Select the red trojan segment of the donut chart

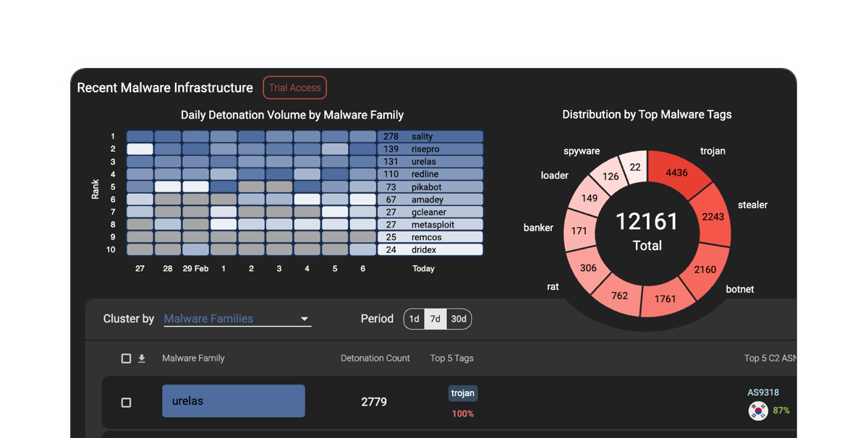[676, 173]
